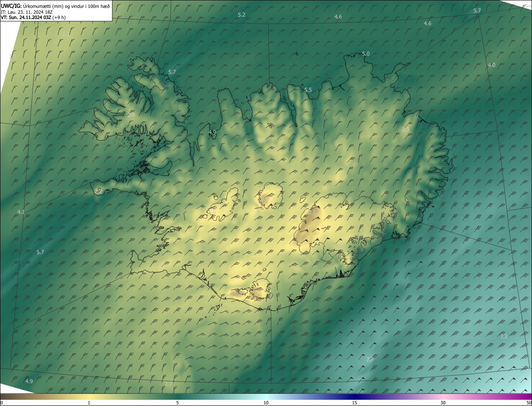Screen dimensions: 532x406
Task: Click the 30 tick label on the color scale
Action: (x=443, y=403)
